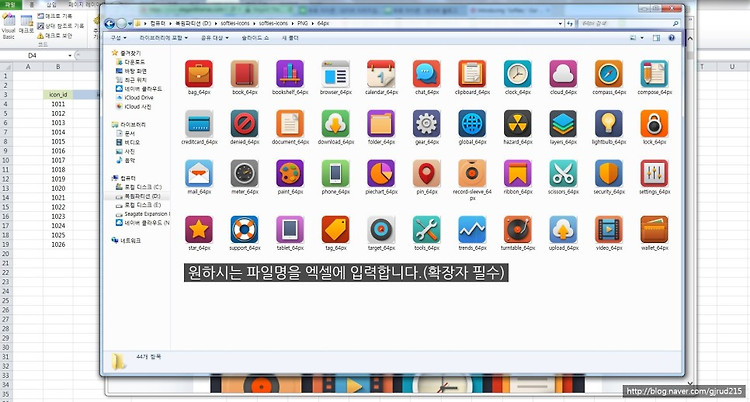Image resolution: width=750 pixels, height=402 pixels.
Task: Open the Excel Name Box dropdown for D4
Action: pos(70,56)
